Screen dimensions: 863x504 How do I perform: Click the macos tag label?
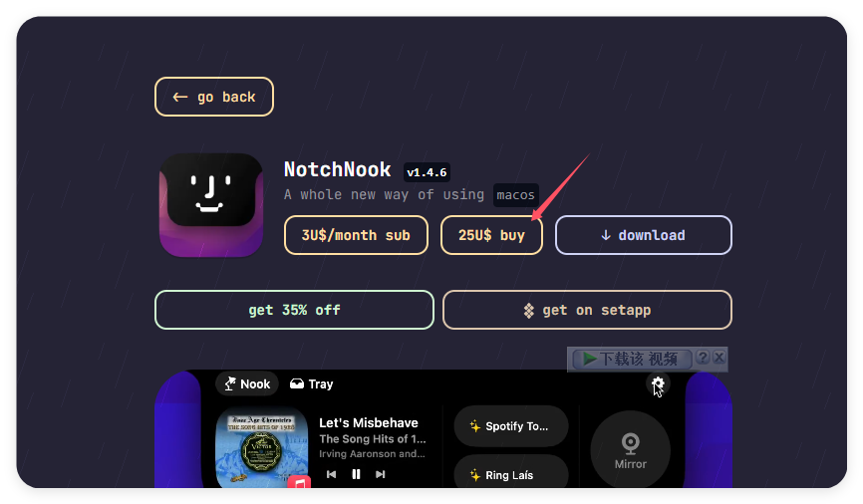tap(516, 195)
